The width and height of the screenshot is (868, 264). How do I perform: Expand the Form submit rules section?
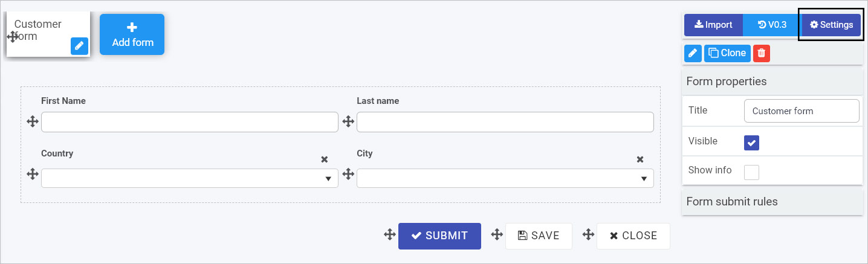(772, 202)
